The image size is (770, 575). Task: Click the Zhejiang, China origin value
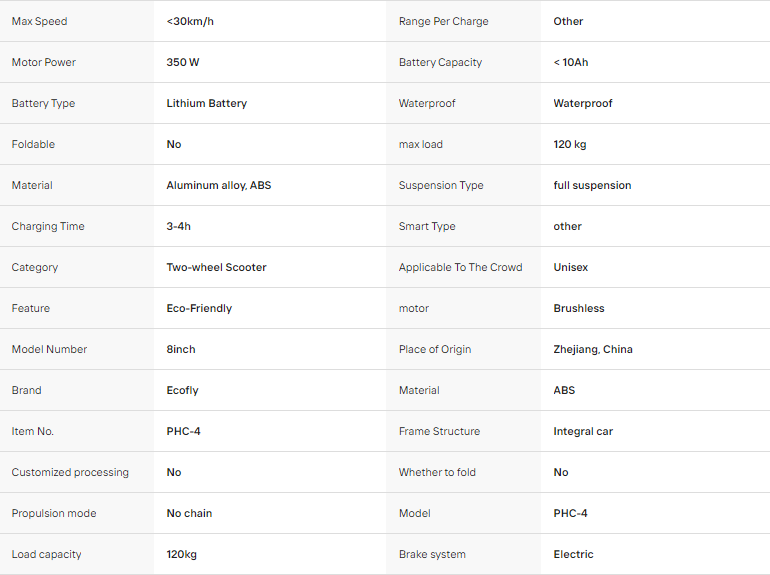(x=593, y=349)
